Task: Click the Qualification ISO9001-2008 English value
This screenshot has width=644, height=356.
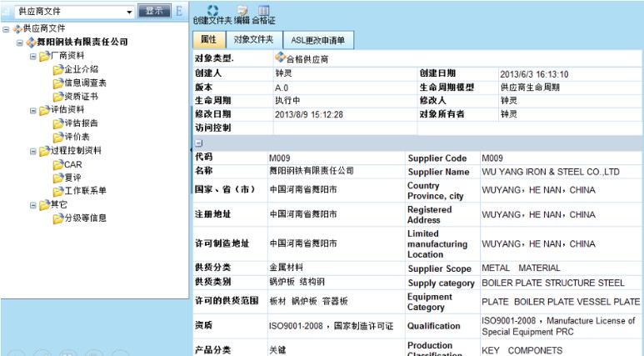Action: pos(558,326)
